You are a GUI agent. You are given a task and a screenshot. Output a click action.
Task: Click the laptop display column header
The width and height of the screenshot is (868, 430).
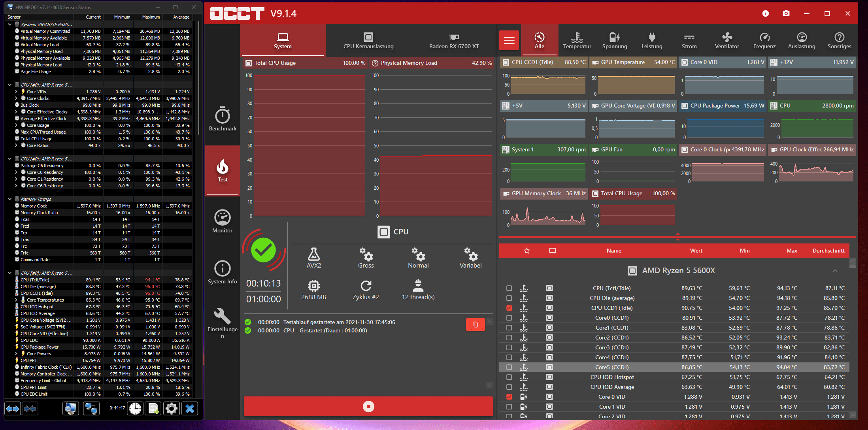pyautogui.click(x=553, y=251)
